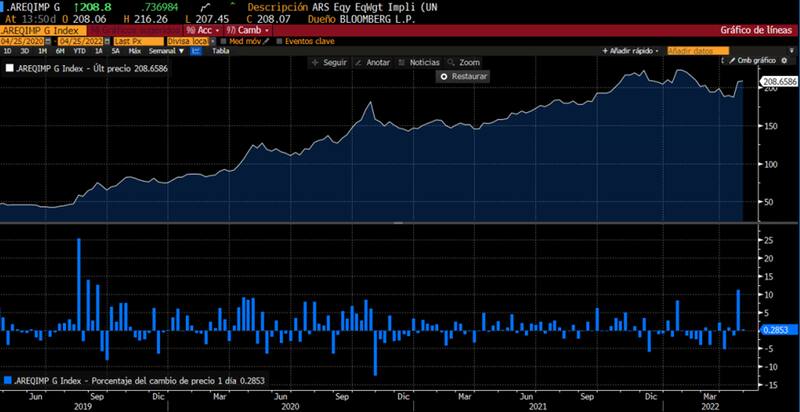Switch to the Tabla view
The height and width of the screenshot is (412, 800).
pos(220,50)
